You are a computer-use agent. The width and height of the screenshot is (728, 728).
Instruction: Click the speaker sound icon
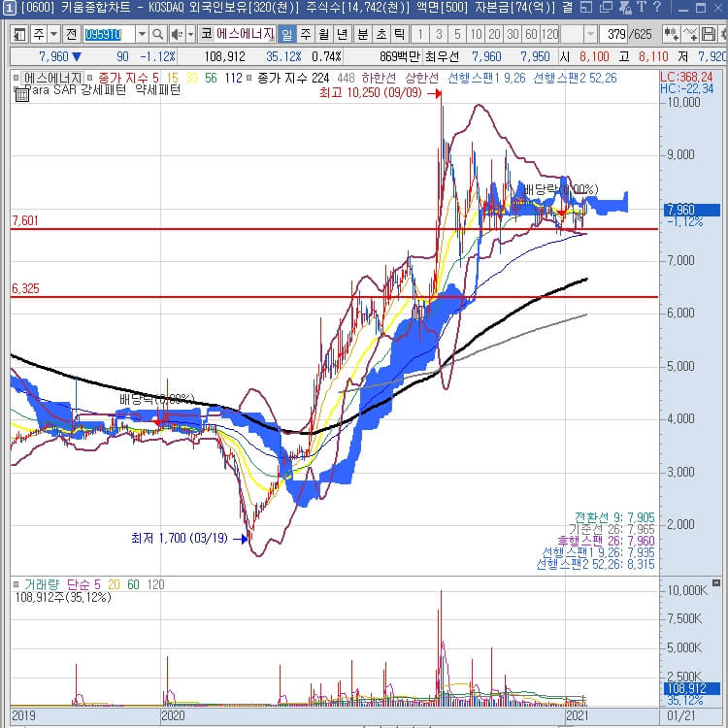(177, 34)
